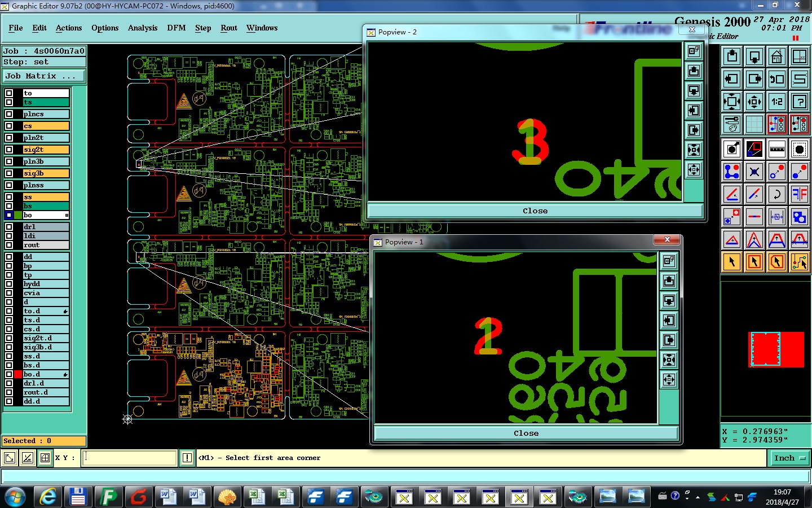The height and width of the screenshot is (508, 812).
Task: Click the pan up arrow icon in right toolbar
Action: coord(732,56)
